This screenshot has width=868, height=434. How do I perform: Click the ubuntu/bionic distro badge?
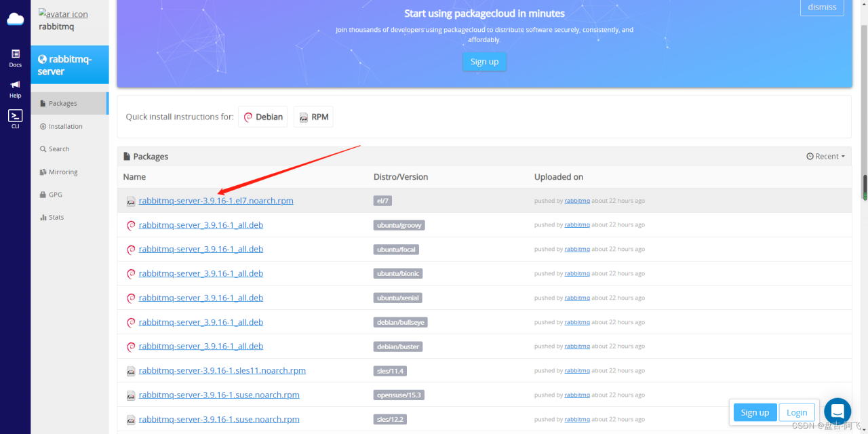[x=397, y=273]
